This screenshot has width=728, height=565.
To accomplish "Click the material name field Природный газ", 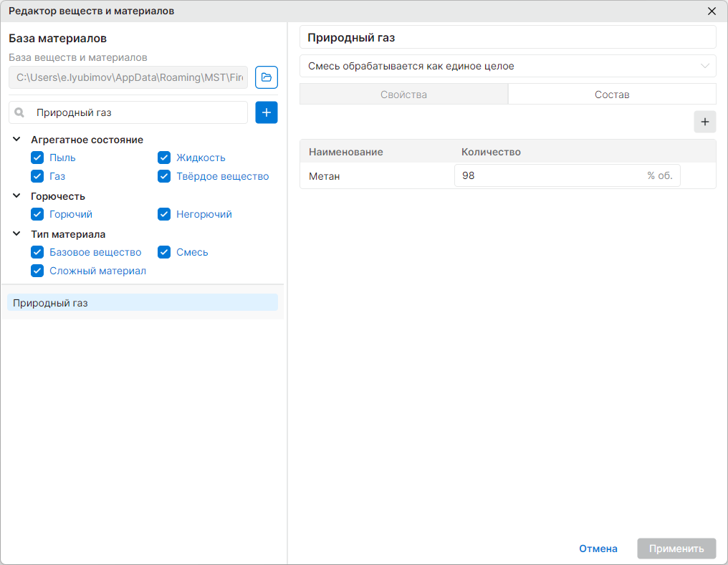I will [x=508, y=37].
